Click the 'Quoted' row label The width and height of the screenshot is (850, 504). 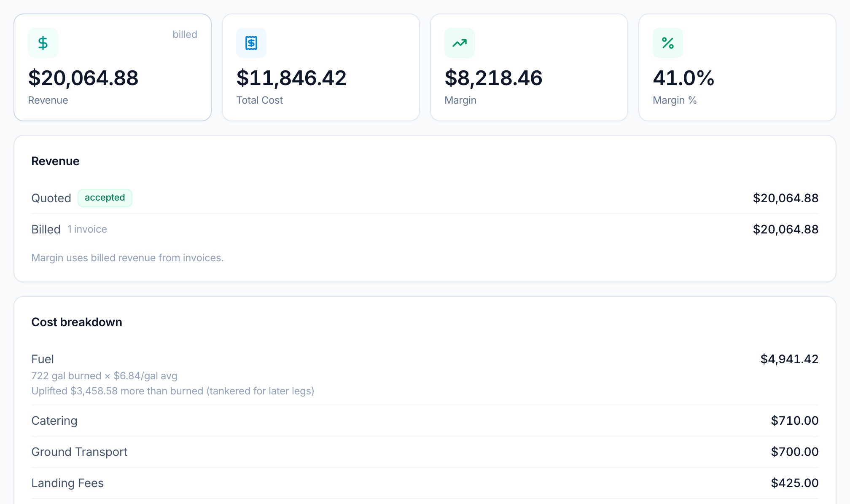(51, 198)
